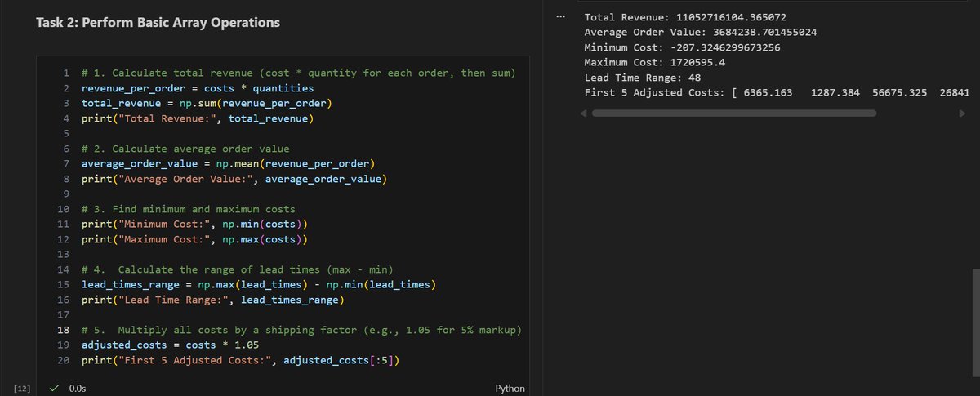
Task: Click the adjusted_costs = costs * 1.05 line
Action: tap(170, 345)
